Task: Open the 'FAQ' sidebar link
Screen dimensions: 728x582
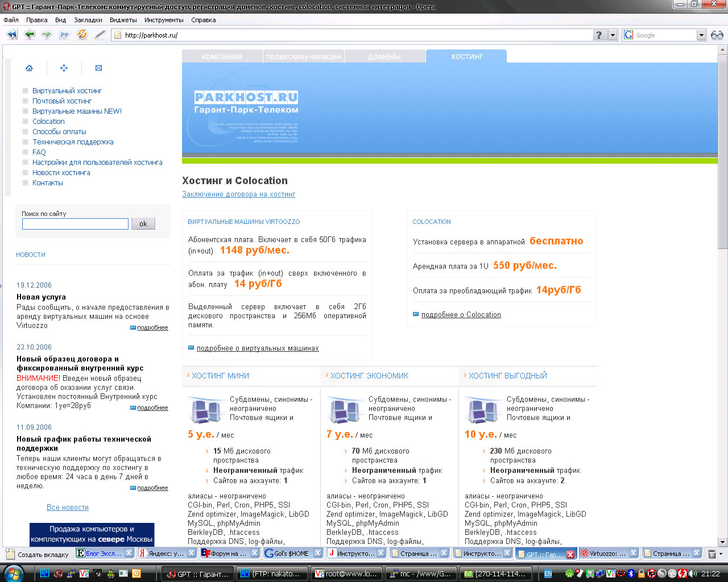Action: click(x=39, y=152)
